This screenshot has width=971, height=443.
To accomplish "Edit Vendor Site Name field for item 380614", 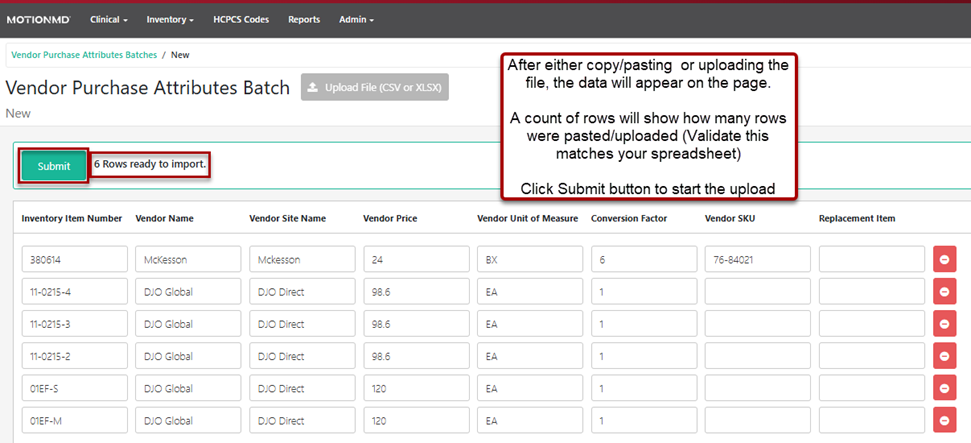I will [302, 260].
